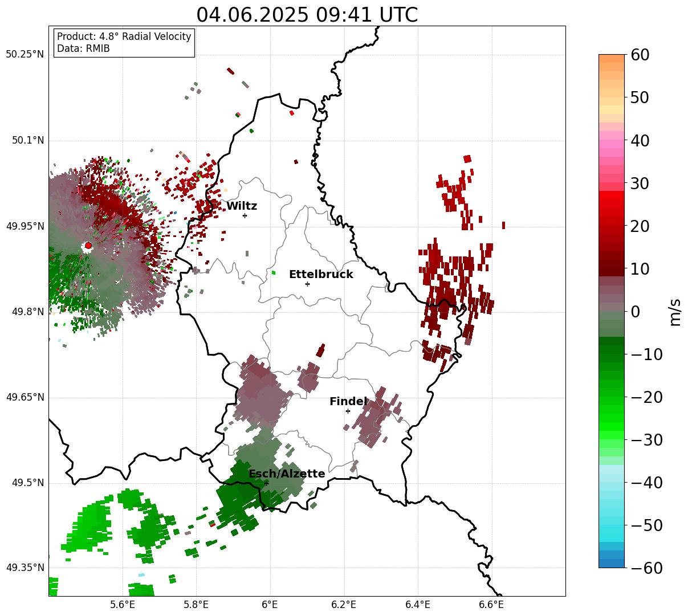
Task: Click the cross marker below Findel
Action: tap(348, 411)
